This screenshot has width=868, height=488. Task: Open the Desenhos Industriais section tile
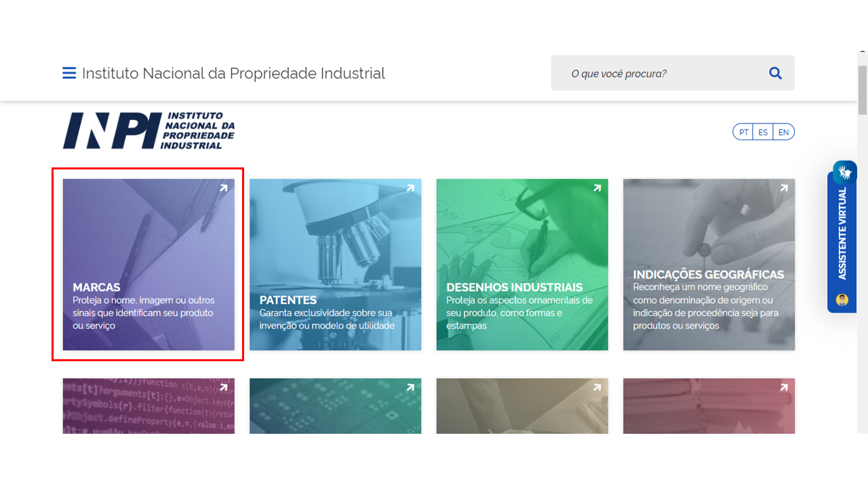[522, 264]
